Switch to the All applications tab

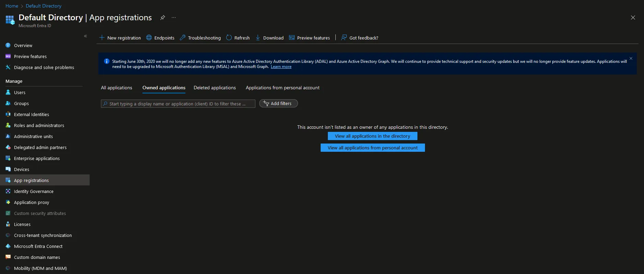point(116,88)
